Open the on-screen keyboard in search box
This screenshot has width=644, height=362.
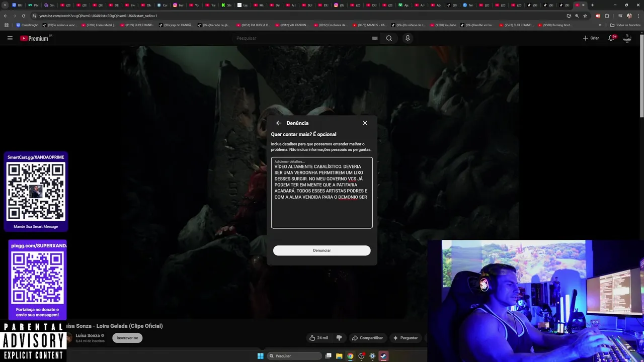[x=375, y=38]
